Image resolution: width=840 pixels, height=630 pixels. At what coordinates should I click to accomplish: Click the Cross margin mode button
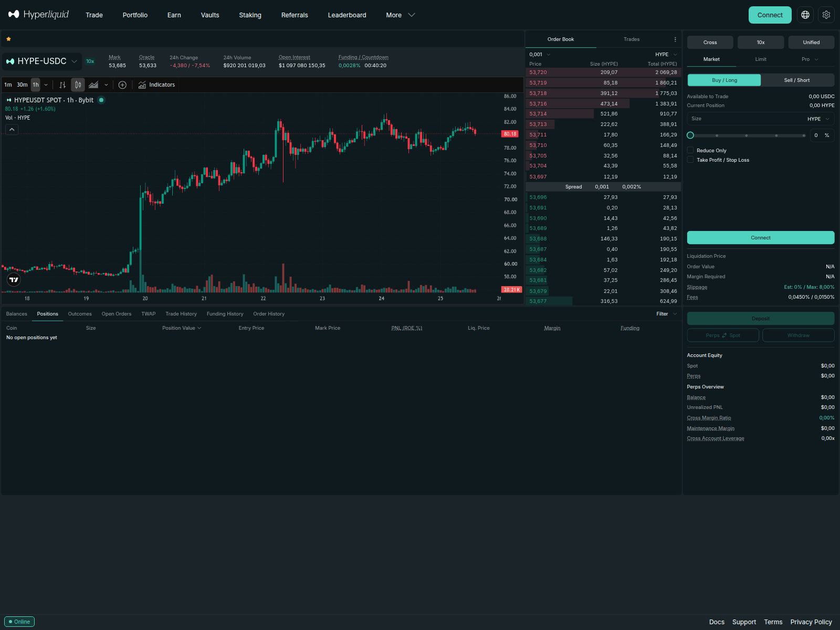pos(710,43)
